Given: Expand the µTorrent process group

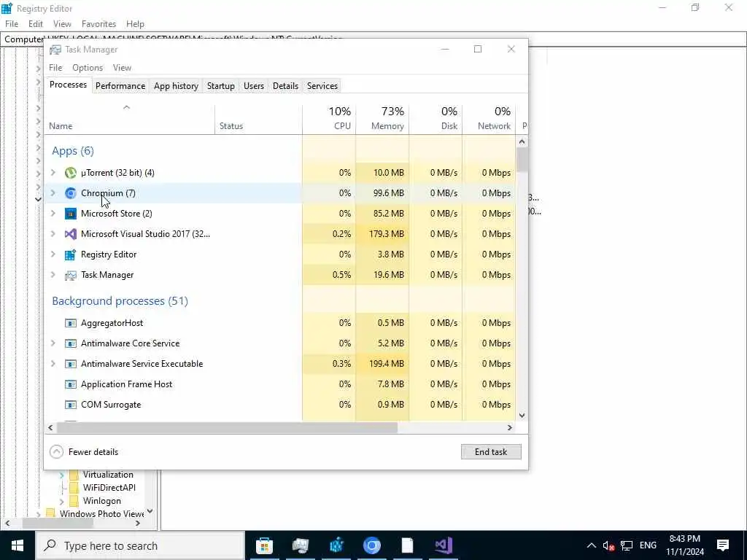Looking at the screenshot, I should tap(53, 172).
